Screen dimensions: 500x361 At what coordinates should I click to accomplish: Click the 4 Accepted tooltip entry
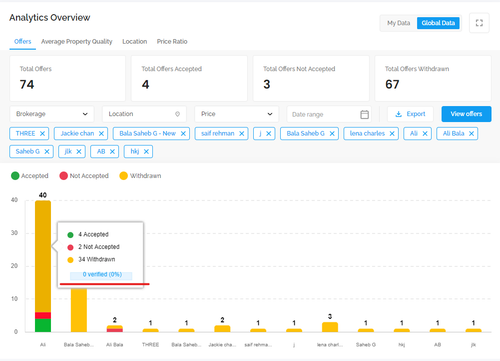[88, 235]
